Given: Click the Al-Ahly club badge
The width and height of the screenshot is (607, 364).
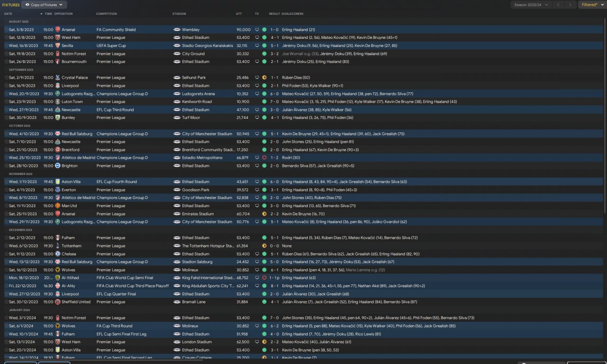Looking at the screenshot, I should (57, 286).
